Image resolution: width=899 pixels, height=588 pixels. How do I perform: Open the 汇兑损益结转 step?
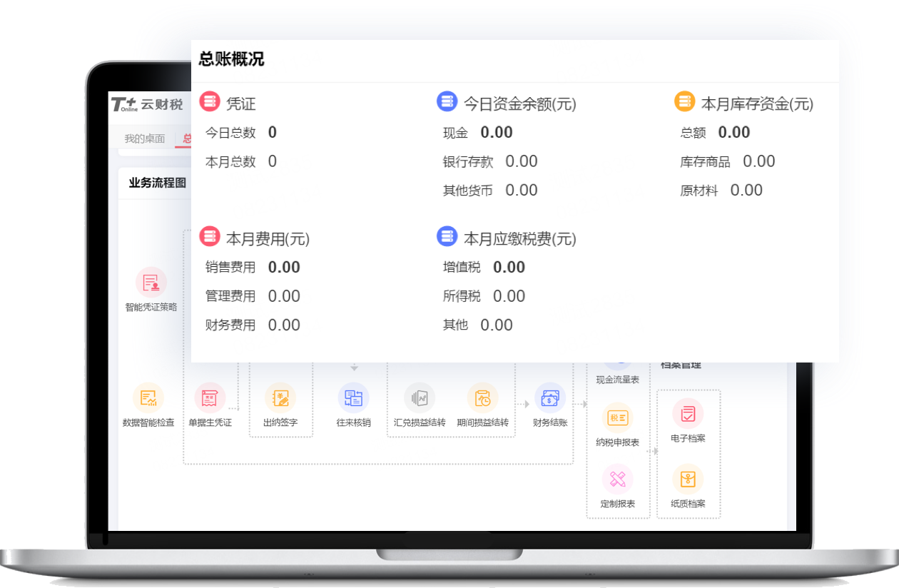tap(420, 398)
